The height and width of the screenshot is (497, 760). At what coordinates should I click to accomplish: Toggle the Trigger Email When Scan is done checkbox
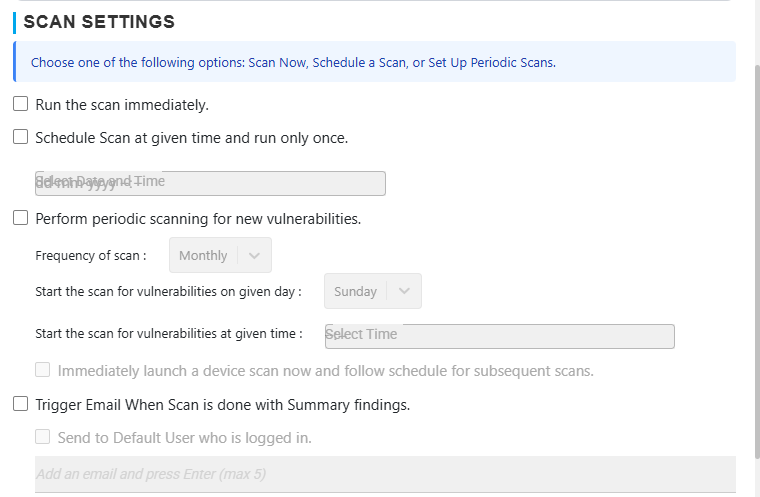click(20, 404)
